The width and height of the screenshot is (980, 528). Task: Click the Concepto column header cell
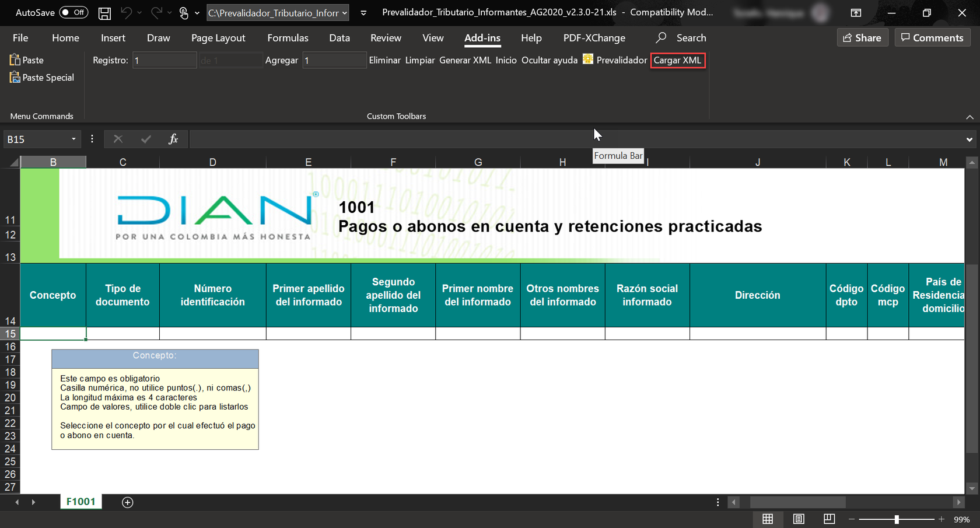click(x=53, y=295)
